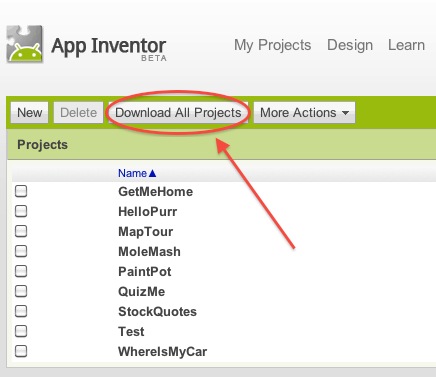Open the QuizMe project
436x377 pixels.
pyautogui.click(x=142, y=292)
